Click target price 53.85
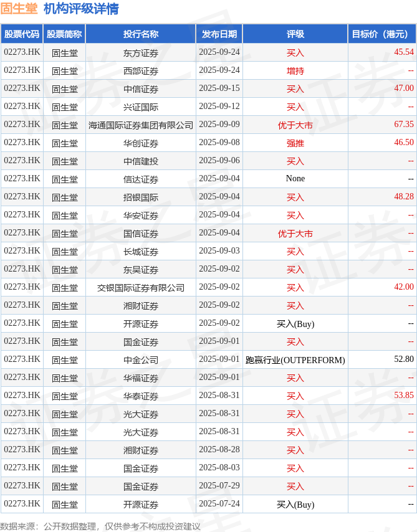This screenshot has height=532, width=417. 404,395
